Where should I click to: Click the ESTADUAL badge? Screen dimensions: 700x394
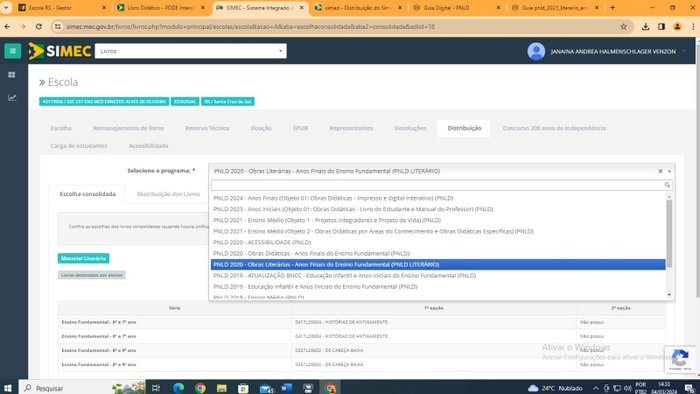pos(185,101)
